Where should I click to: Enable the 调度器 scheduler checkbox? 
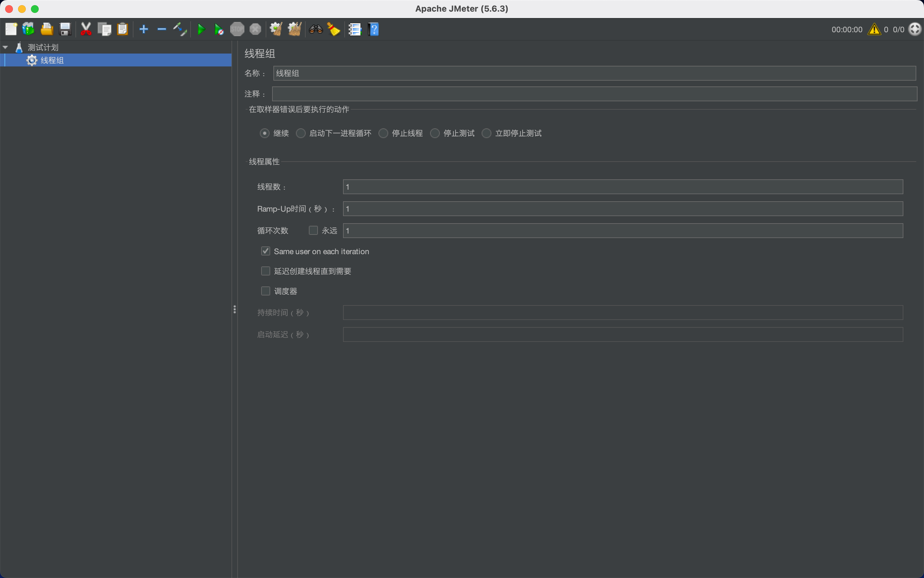click(266, 291)
